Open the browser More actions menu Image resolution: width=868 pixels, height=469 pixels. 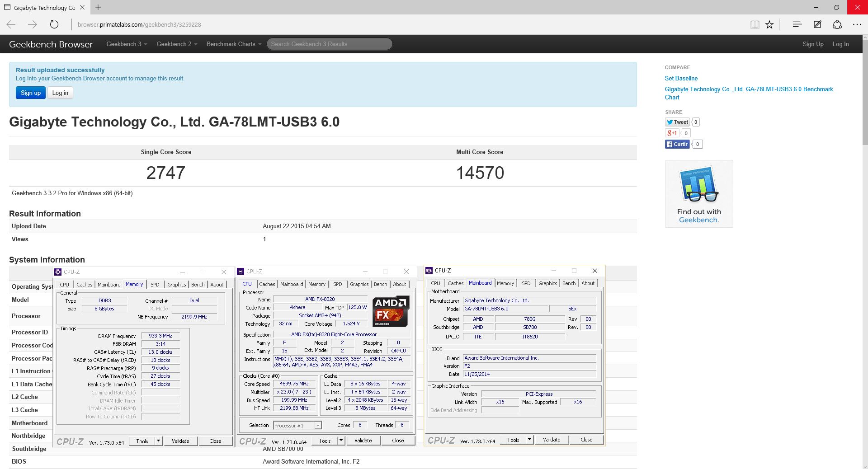point(857,24)
